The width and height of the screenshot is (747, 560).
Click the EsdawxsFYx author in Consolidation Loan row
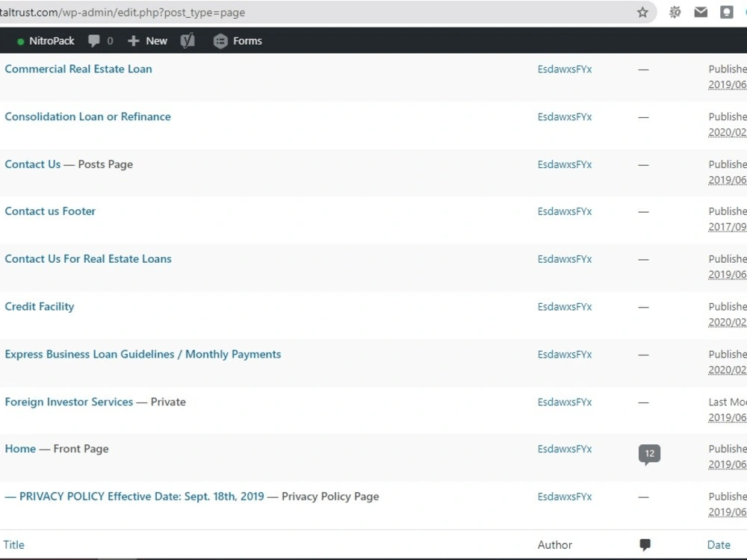point(565,116)
